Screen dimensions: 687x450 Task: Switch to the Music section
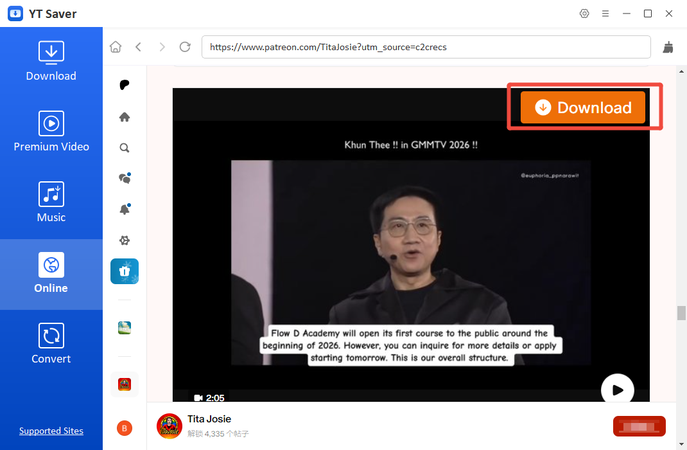pos(51,202)
